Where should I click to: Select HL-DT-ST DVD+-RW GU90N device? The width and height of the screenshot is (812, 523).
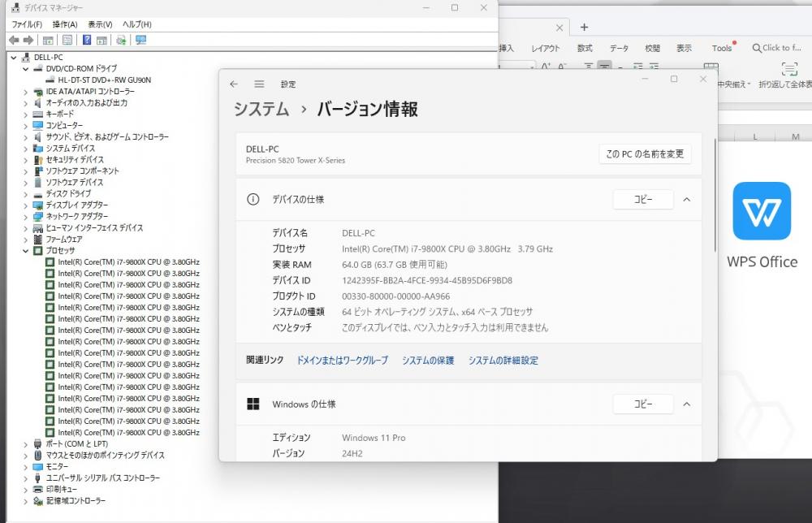pos(105,80)
